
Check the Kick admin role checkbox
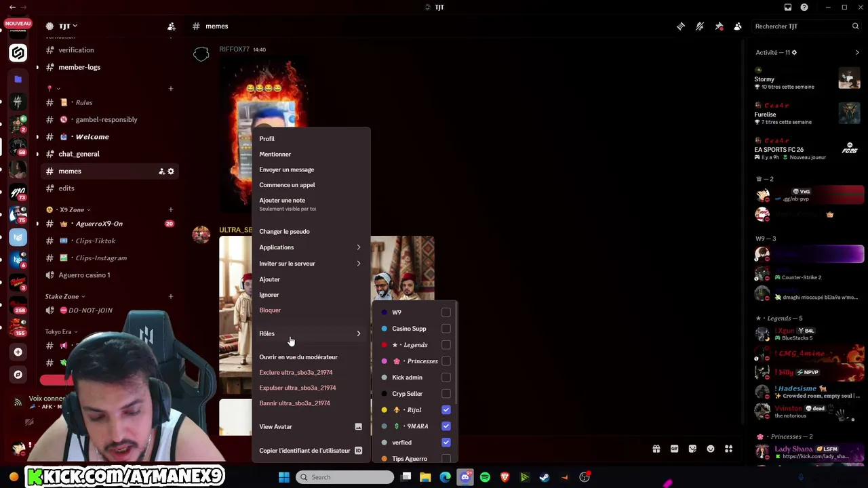(x=446, y=378)
